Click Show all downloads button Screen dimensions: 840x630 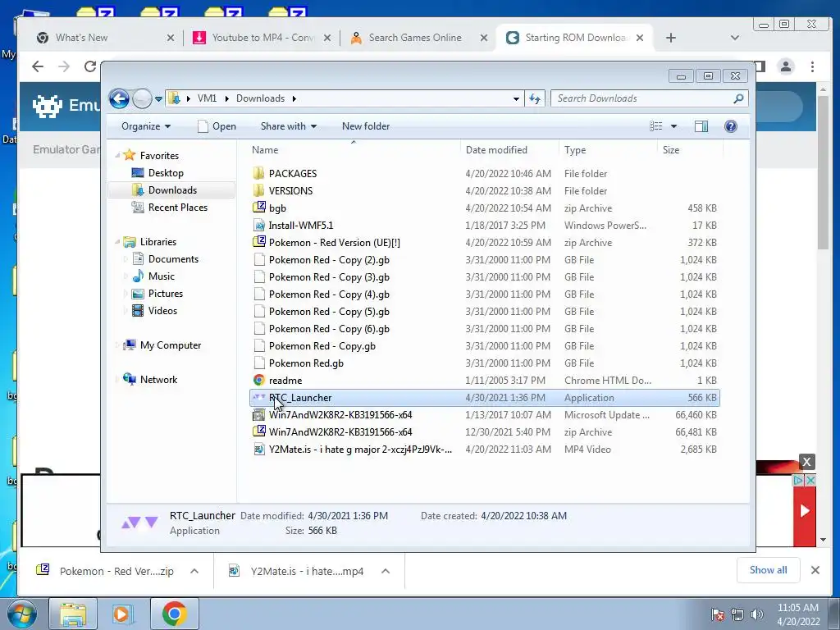click(x=768, y=570)
